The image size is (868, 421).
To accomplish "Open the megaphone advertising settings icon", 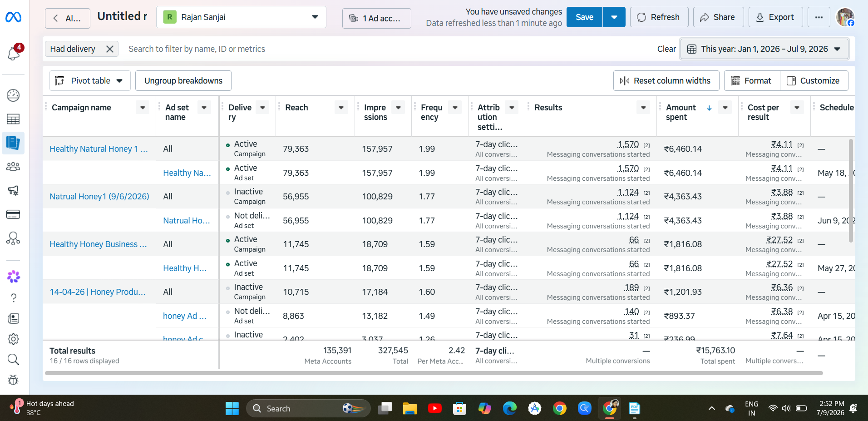I will 13,190.
